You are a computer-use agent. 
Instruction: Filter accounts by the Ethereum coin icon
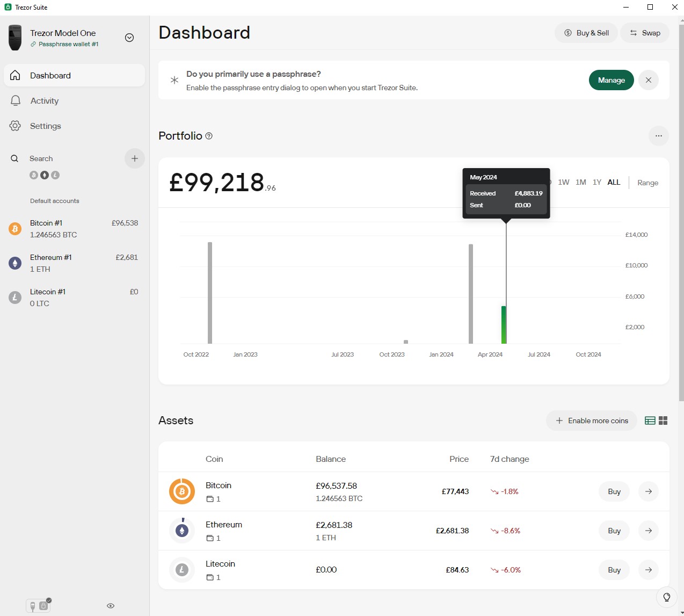tap(45, 175)
